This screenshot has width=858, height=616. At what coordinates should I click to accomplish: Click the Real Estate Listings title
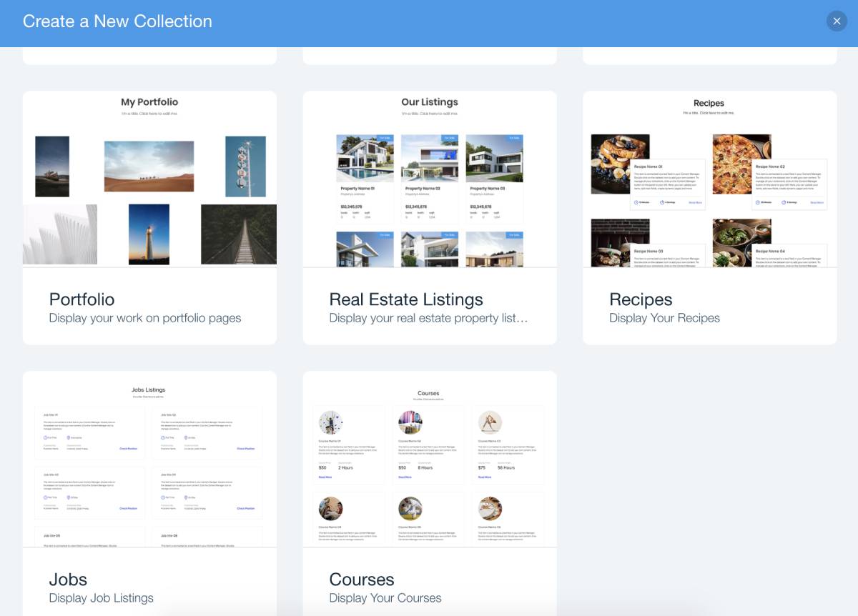point(406,299)
